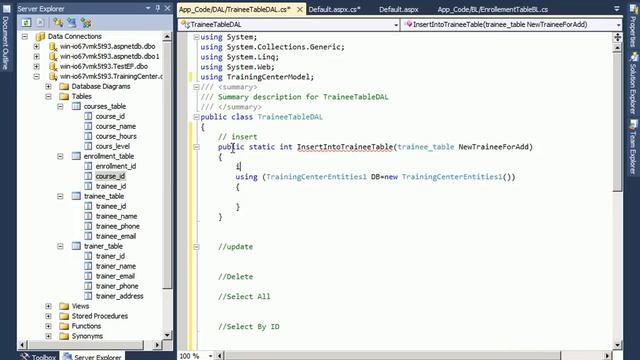
Task: Click the Functions folder icon
Action: pos(64,326)
